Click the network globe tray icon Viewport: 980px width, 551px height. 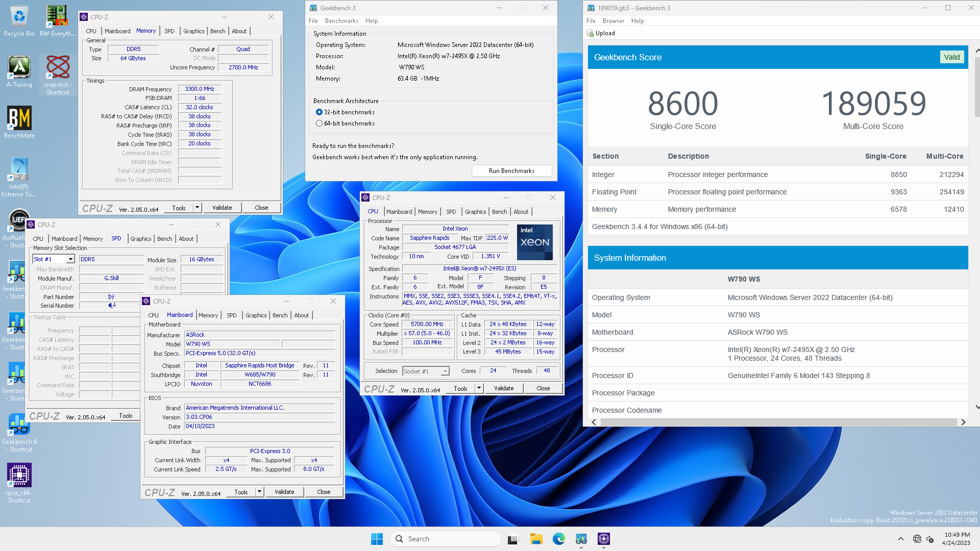[917, 539]
